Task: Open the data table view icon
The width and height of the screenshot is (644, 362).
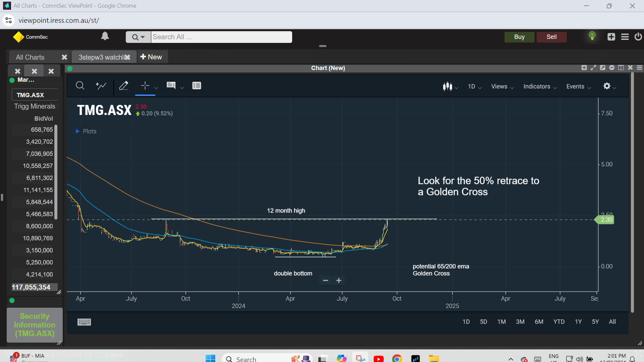Action: click(x=197, y=86)
